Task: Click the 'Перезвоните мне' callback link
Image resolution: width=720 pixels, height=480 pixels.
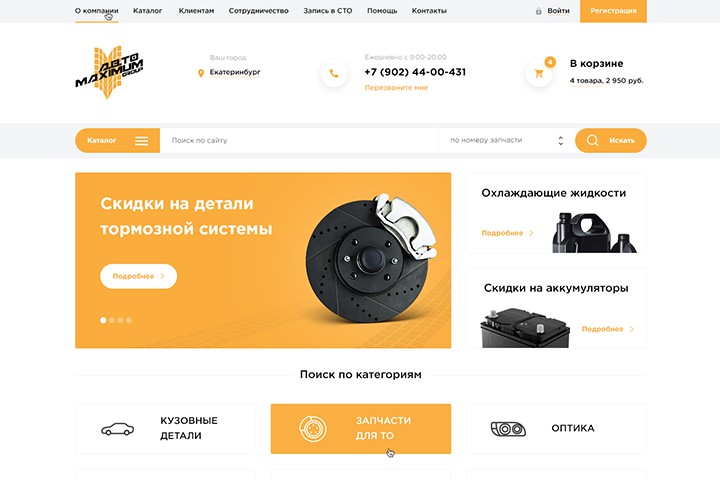Action: pyautogui.click(x=396, y=87)
